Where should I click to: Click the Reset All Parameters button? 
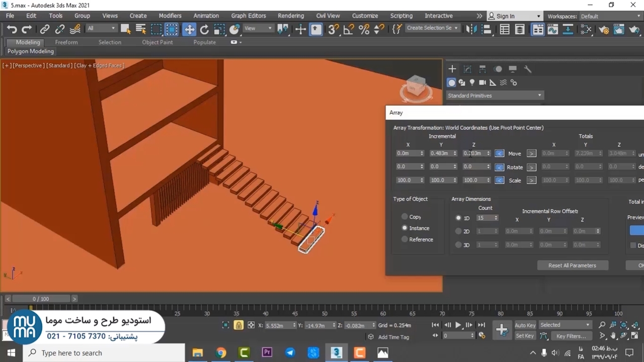tap(572, 265)
